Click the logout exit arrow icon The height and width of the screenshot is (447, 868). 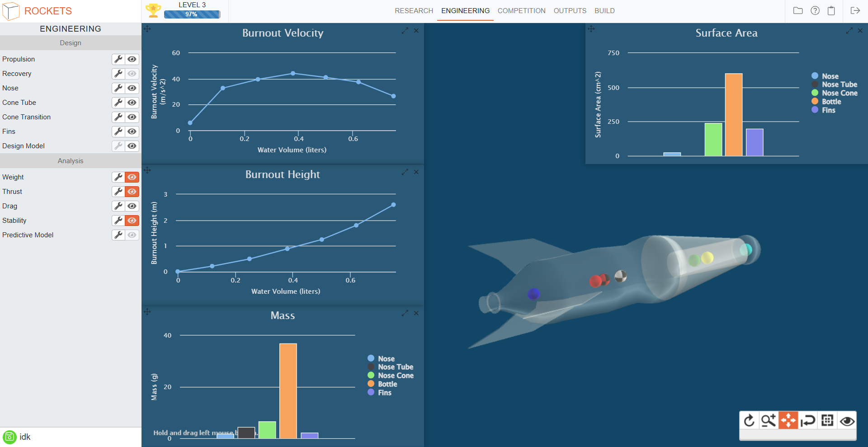click(855, 11)
